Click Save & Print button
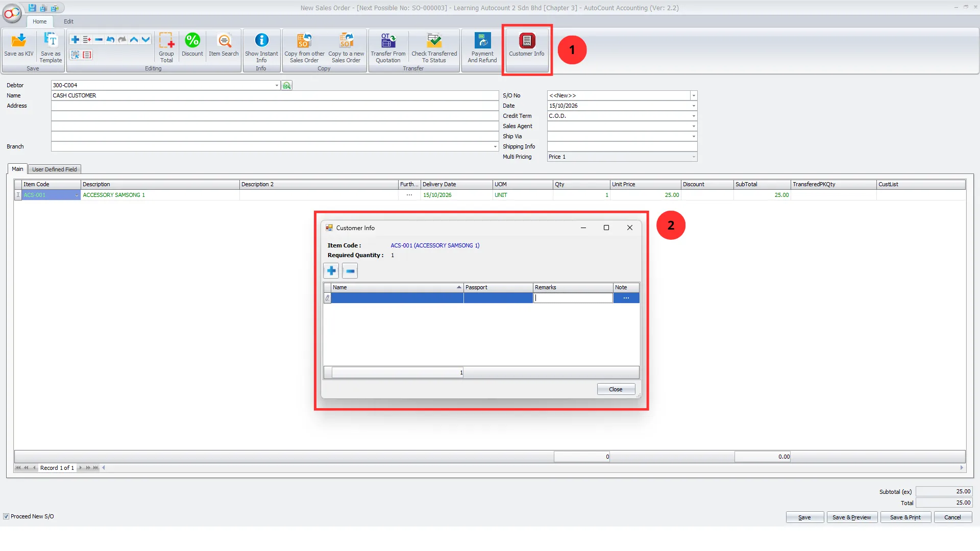 click(x=905, y=517)
